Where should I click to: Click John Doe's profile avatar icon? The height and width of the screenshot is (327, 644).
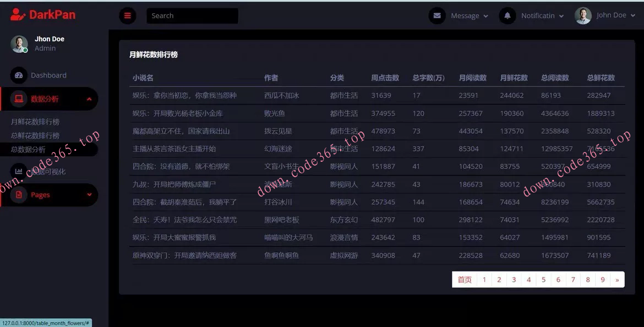(583, 15)
